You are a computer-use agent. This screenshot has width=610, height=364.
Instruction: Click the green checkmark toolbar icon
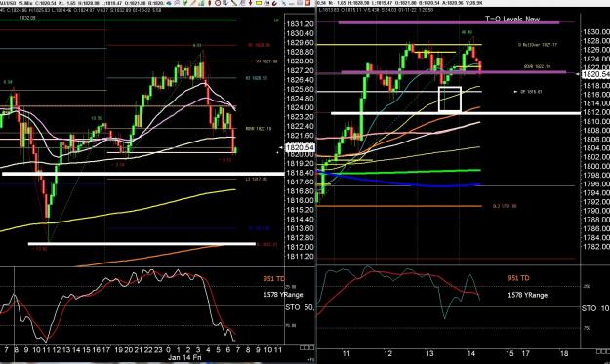coord(184,3)
